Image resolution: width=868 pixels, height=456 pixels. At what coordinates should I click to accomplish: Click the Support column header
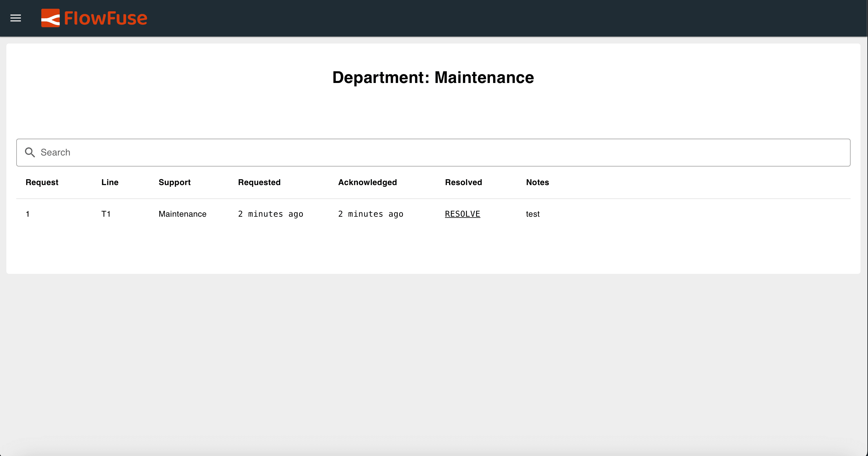coord(175,182)
